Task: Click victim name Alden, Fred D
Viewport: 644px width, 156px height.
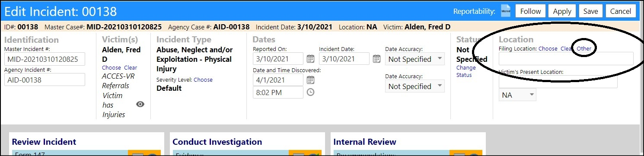Action: point(121,54)
